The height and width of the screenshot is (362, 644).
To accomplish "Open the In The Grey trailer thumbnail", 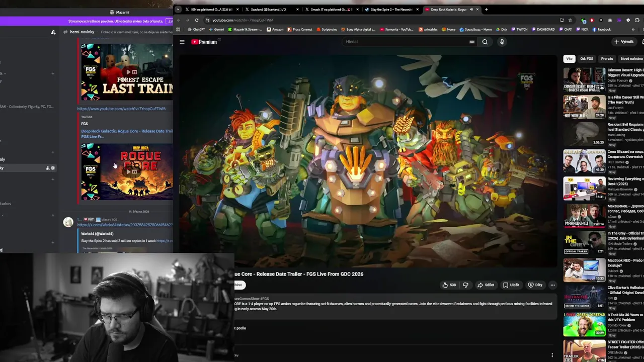I will (584, 242).
